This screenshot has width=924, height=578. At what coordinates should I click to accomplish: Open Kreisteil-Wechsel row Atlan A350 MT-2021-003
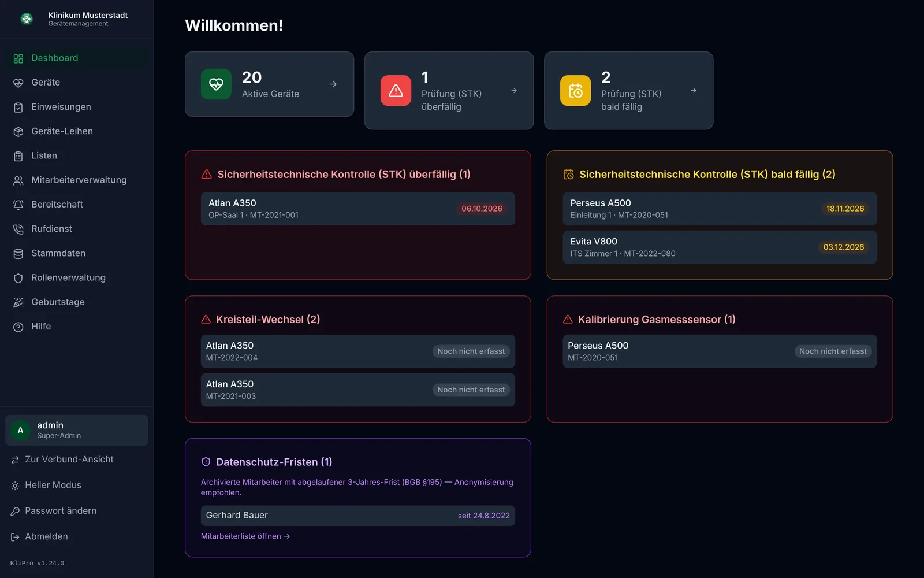pyautogui.click(x=358, y=390)
